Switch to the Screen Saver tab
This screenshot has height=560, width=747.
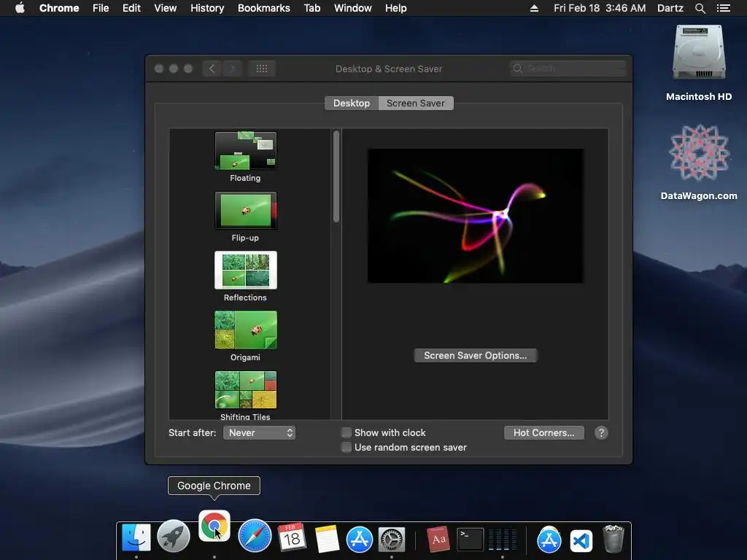tap(416, 104)
